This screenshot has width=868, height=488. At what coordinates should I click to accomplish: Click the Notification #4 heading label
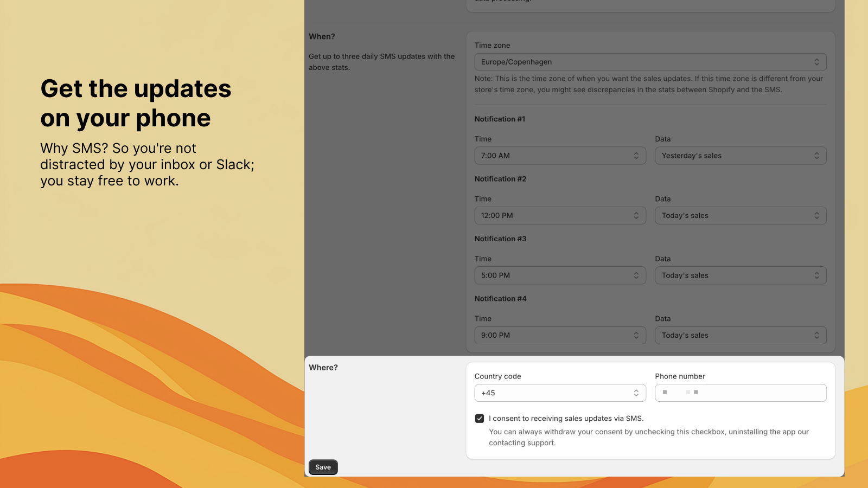(x=500, y=298)
